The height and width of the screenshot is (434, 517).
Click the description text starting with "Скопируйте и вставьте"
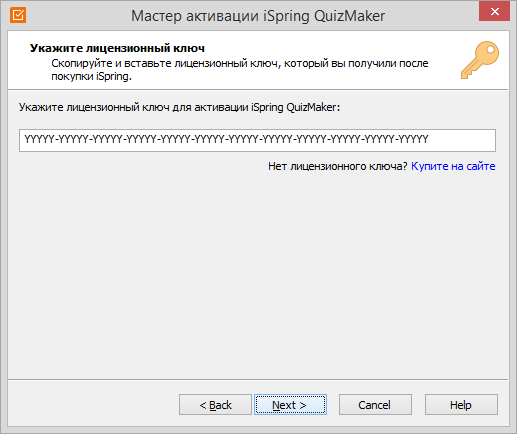pyautogui.click(x=240, y=70)
